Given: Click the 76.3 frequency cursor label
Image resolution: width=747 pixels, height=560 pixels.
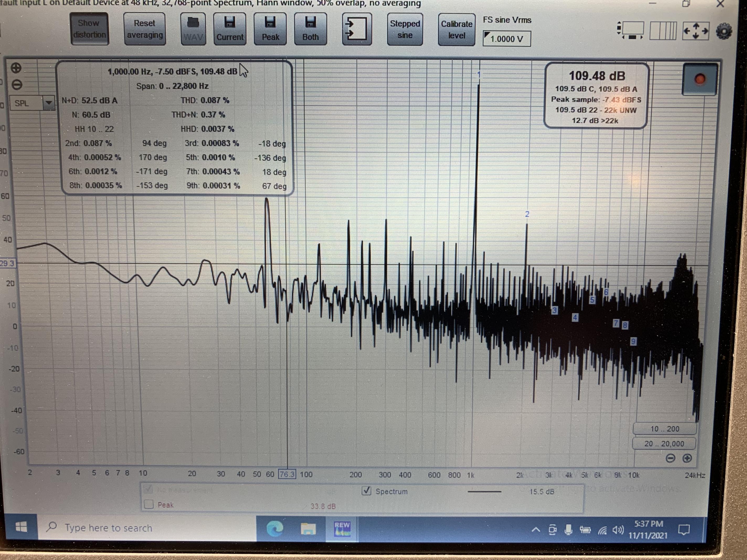Looking at the screenshot, I should 287,474.
